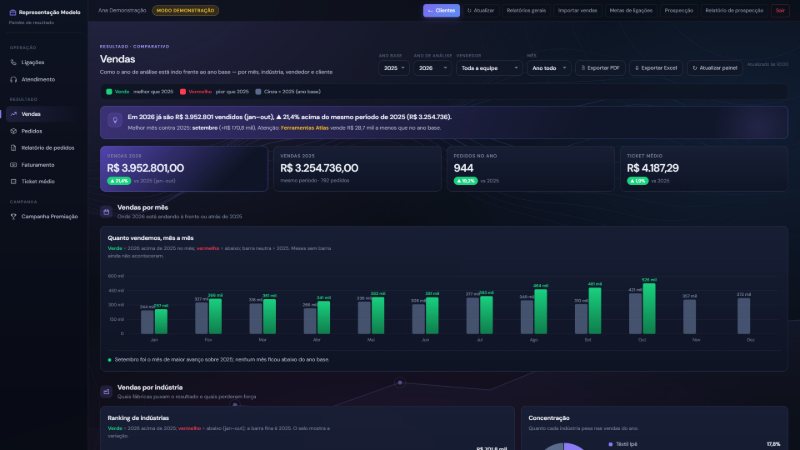Go to Ligações in the sidebar
800x450 pixels.
44,62
